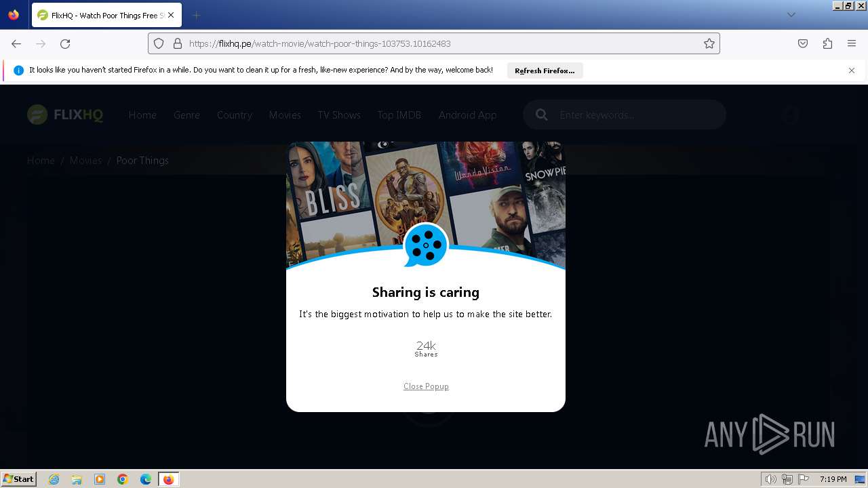Click the browser back arrow
The image size is (868, 488).
pos(16,43)
